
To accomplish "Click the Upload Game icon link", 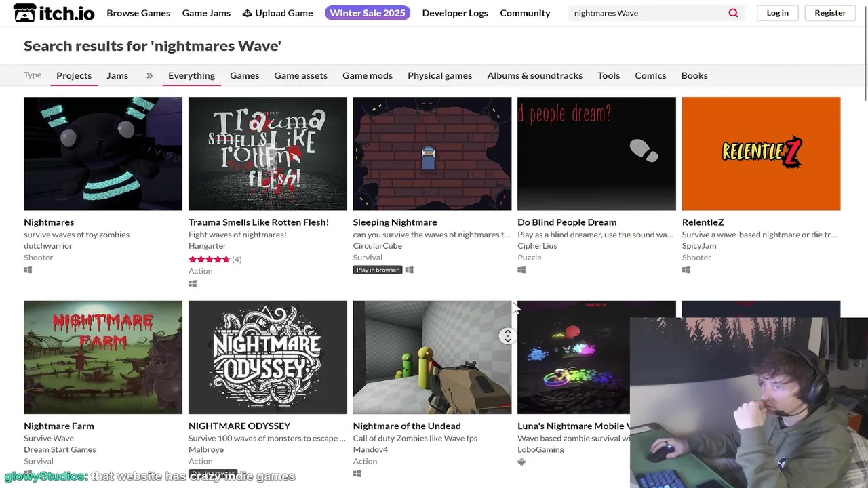I will [x=278, y=13].
